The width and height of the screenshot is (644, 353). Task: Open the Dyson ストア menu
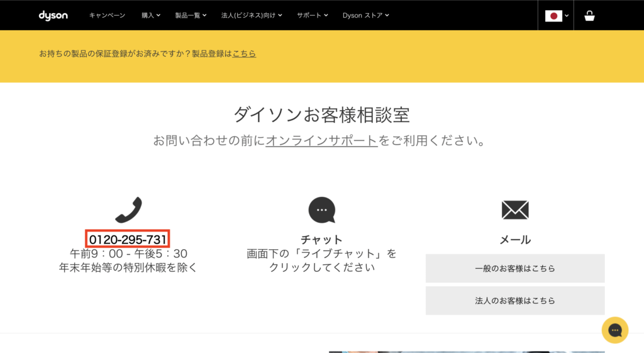[365, 15]
